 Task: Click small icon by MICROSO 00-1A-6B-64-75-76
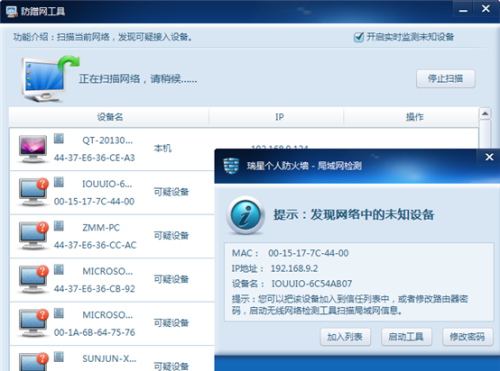pyautogui.click(x=59, y=313)
